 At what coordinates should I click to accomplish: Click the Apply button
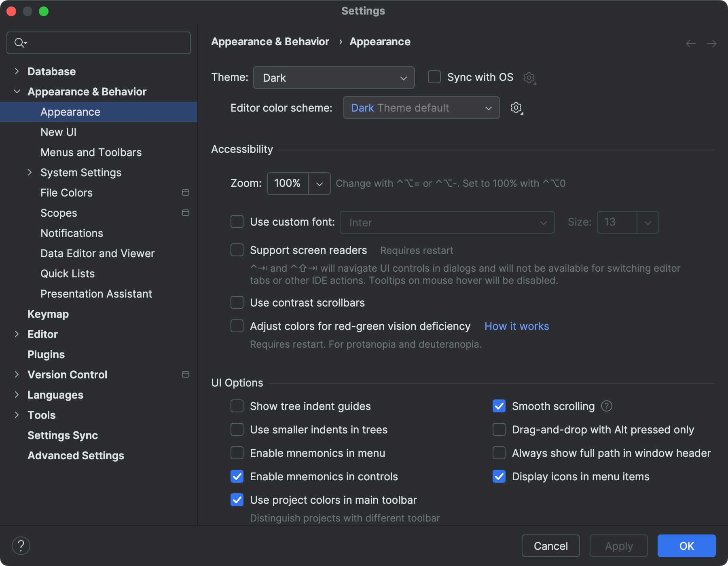[619, 546]
